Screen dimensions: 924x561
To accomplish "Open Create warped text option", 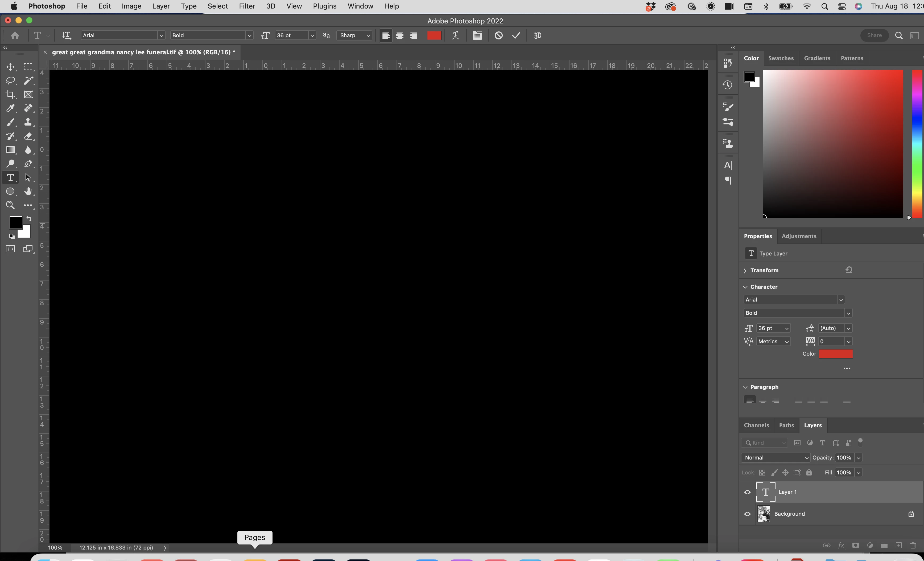I will coord(455,35).
